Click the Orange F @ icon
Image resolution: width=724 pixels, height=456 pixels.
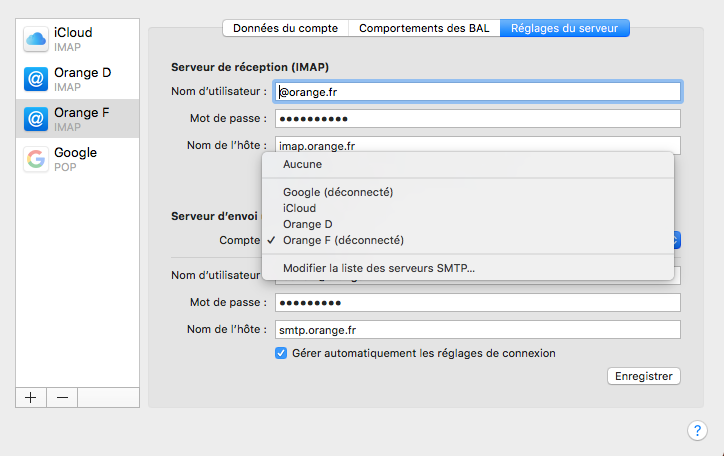click(x=36, y=119)
